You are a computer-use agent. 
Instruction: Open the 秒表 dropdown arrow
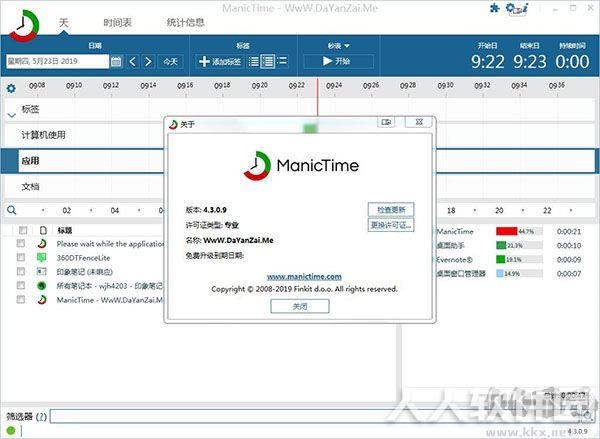click(347, 46)
